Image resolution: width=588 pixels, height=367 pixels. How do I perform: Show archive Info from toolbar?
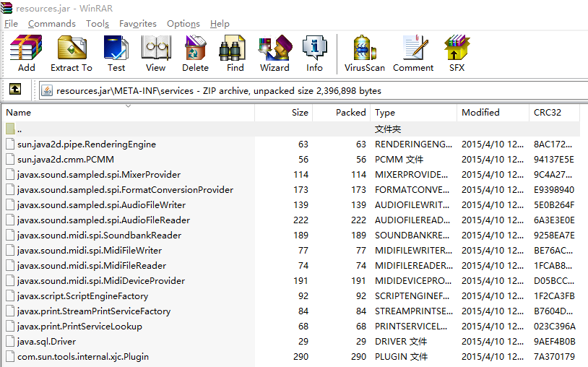(x=314, y=53)
